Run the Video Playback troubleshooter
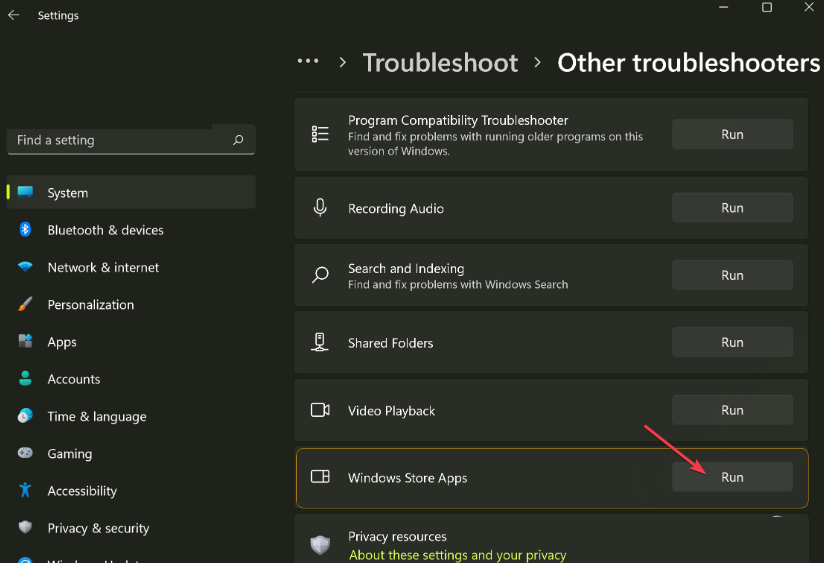824x563 pixels. (732, 410)
